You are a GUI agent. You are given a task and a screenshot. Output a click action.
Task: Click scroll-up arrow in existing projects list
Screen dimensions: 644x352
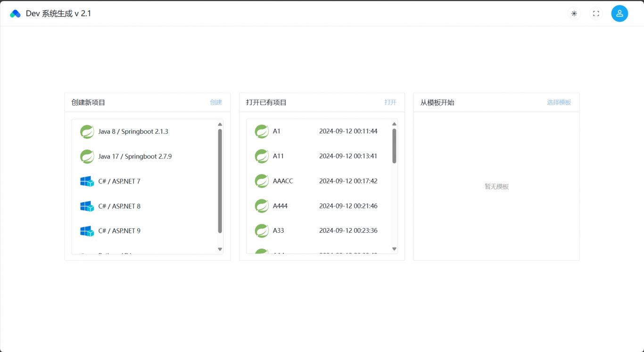pos(394,124)
